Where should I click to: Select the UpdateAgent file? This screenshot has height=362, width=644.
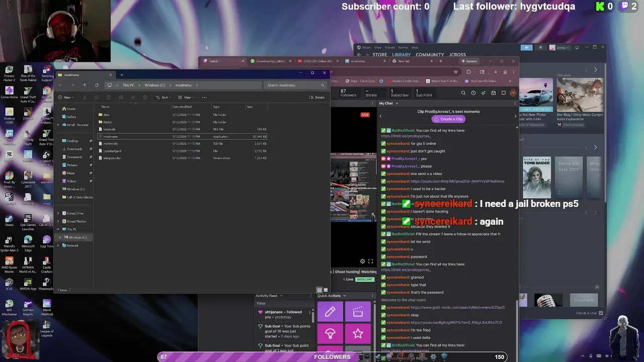coord(182,151)
